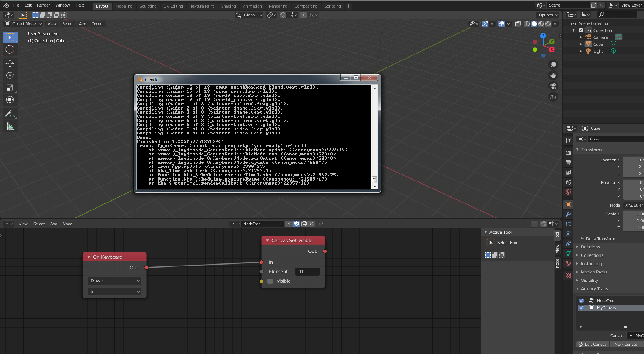This screenshot has width=644, height=354.
Task: Open the Down event dropdown on On Keyboard
Action: pos(115,281)
